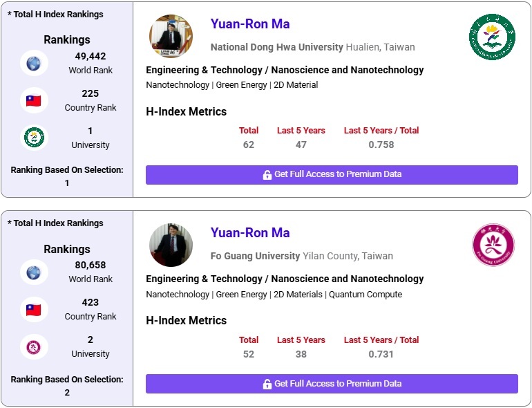Open the Yuan-Ron Ma name link at Fo Guang
This screenshot has width=532, height=408.
[250, 233]
